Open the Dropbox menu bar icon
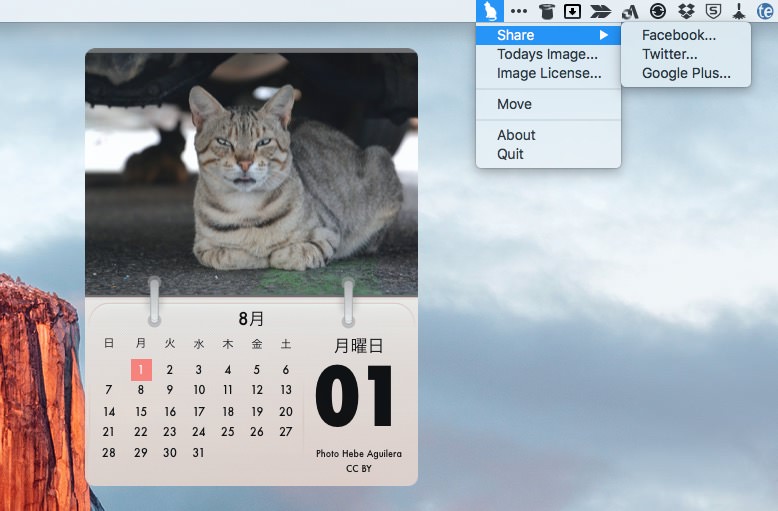The image size is (778, 511). [686, 11]
